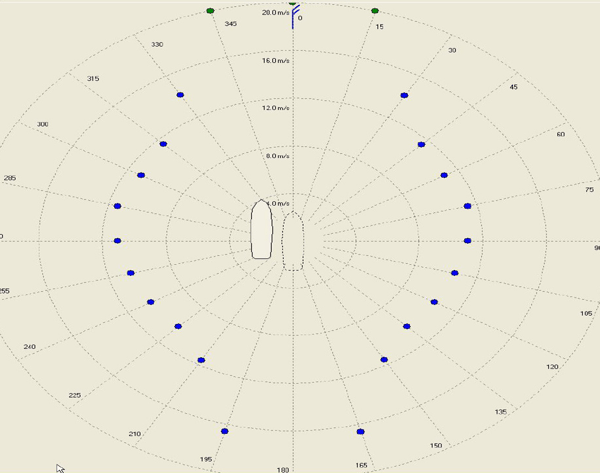Click the 45 degree heading label
The image size is (600, 473).
(514, 87)
